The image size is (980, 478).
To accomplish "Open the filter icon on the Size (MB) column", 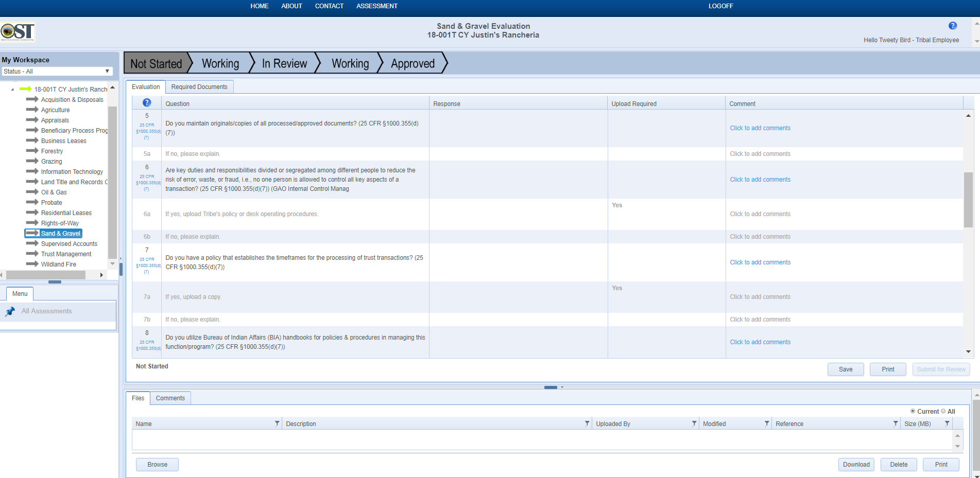I will click(947, 423).
